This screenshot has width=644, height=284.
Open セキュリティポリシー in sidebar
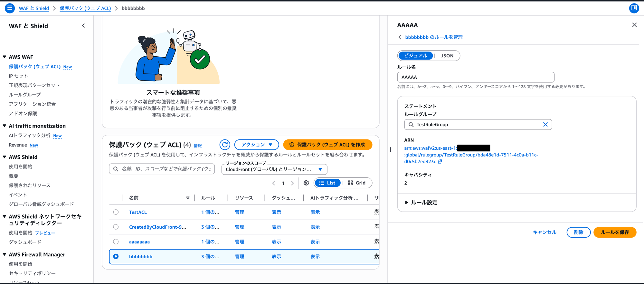[32, 273]
